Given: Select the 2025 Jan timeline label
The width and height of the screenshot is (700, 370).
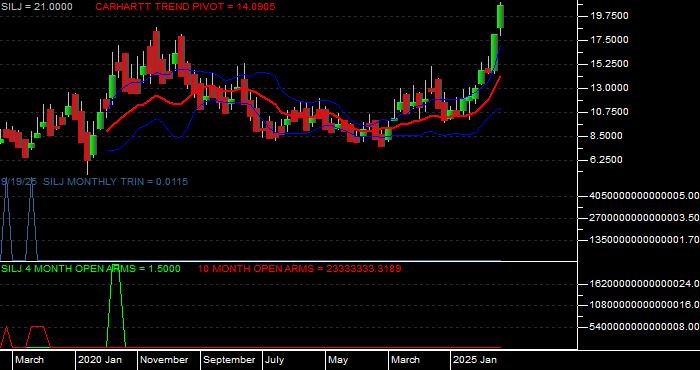Looking at the screenshot, I should (475, 360).
